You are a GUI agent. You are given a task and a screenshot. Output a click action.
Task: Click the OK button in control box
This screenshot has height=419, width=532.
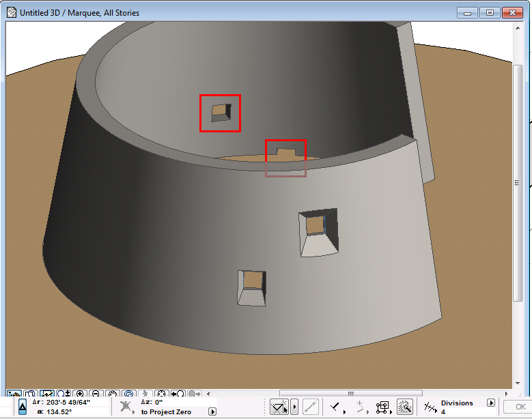click(516, 407)
